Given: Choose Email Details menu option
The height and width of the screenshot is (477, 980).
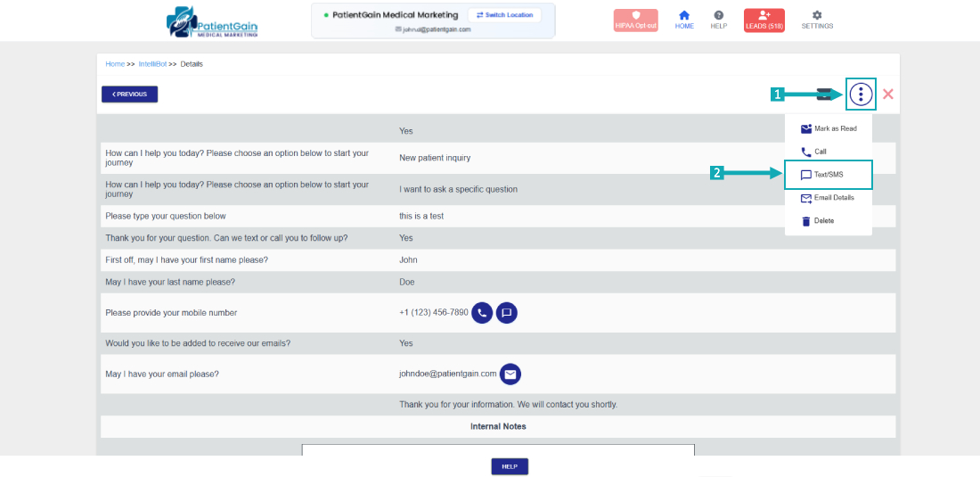Looking at the screenshot, I should (829, 198).
